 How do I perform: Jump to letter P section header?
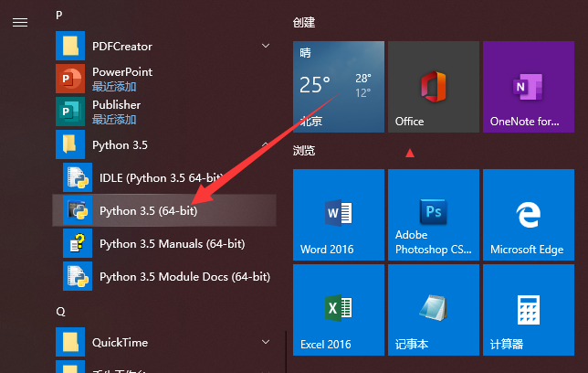coord(58,15)
